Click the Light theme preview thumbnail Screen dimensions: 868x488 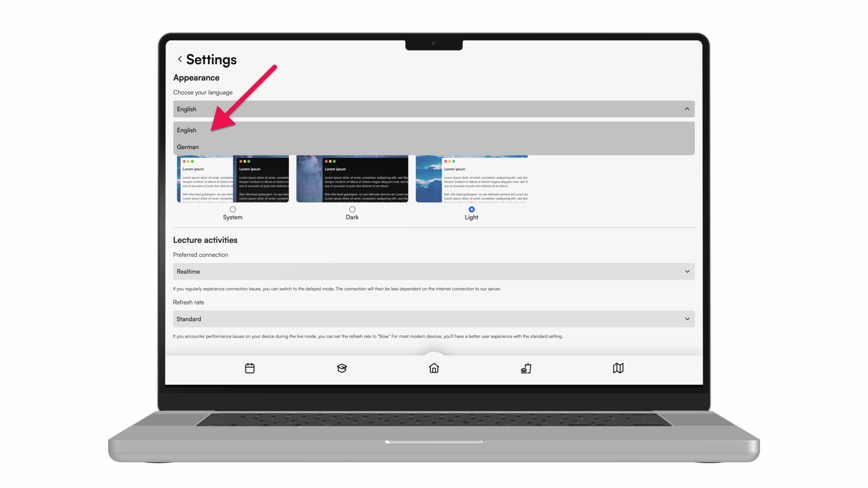[472, 179]
